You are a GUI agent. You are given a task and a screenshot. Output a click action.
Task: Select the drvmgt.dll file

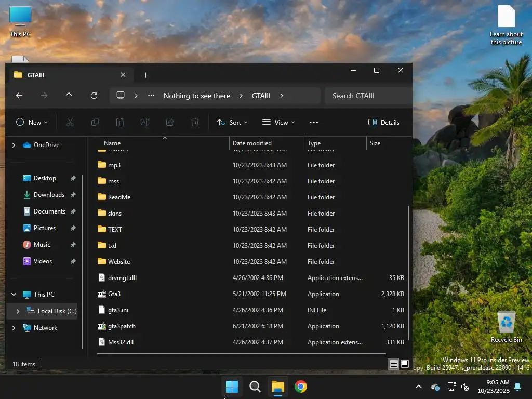pos(251,278)
